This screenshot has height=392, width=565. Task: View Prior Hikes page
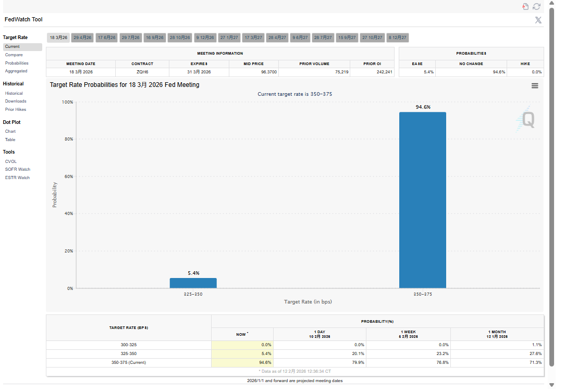point(16,109)
